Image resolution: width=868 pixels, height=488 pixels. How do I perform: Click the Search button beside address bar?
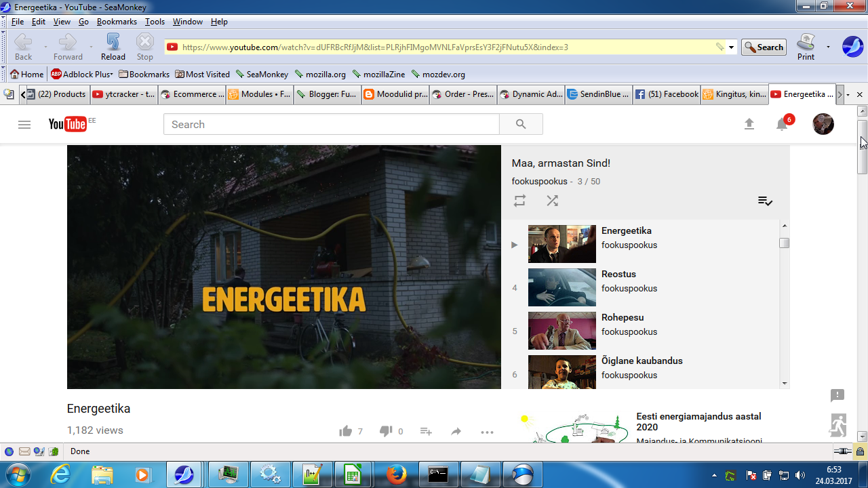click(764, 47)
